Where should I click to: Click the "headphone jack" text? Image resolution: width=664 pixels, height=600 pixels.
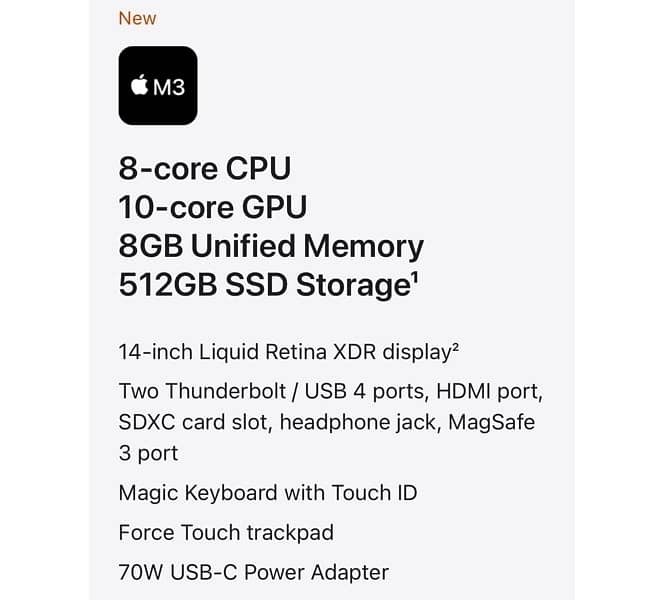(x=358, y=422)
